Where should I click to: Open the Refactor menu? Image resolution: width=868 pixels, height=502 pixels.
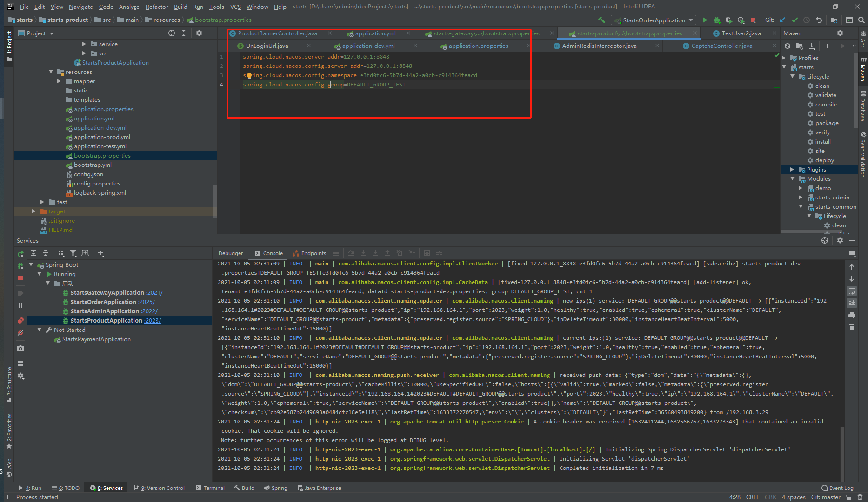157,7
